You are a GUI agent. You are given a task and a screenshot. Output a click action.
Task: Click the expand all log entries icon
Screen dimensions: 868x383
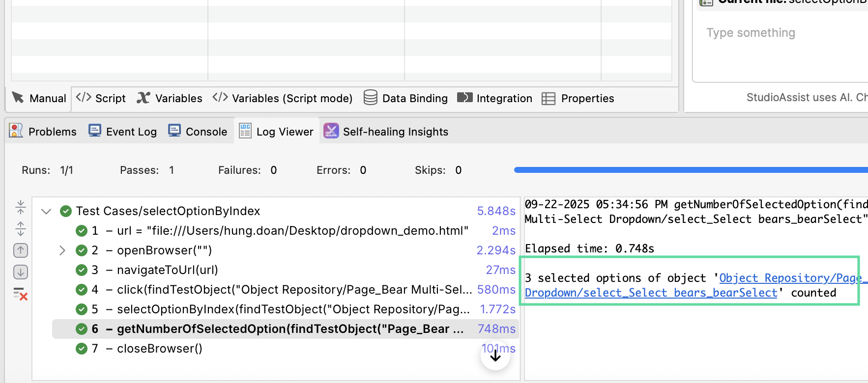pos(21,228)
